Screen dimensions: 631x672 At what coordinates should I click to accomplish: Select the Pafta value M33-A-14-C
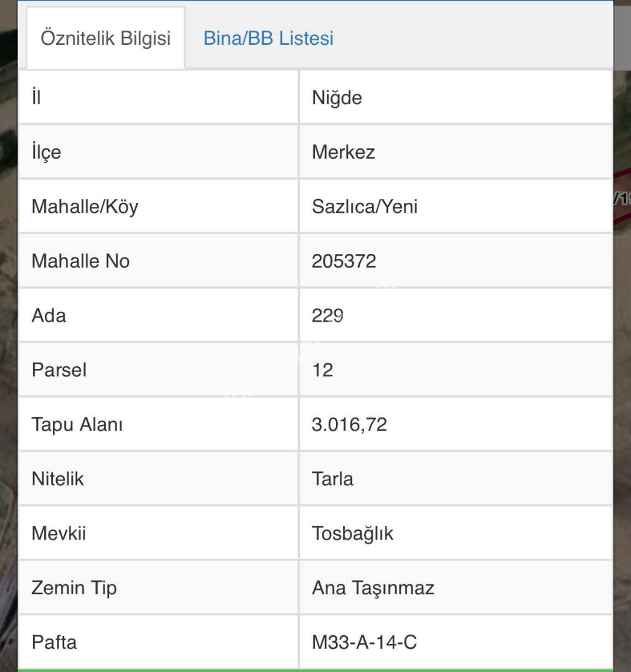(364, 642)
